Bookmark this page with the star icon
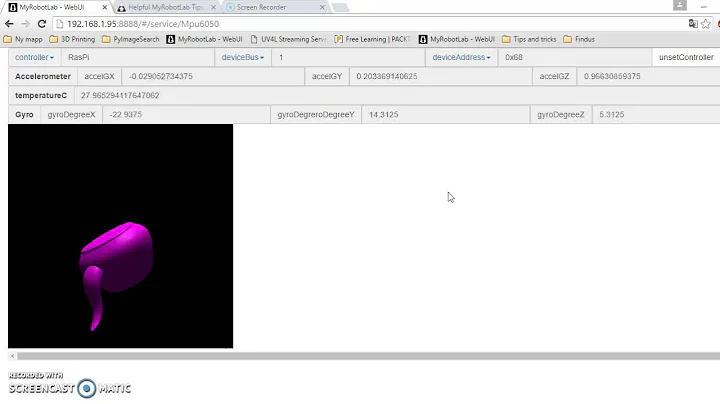The height and width of the screenshot is (404, 720). point(706,24)
